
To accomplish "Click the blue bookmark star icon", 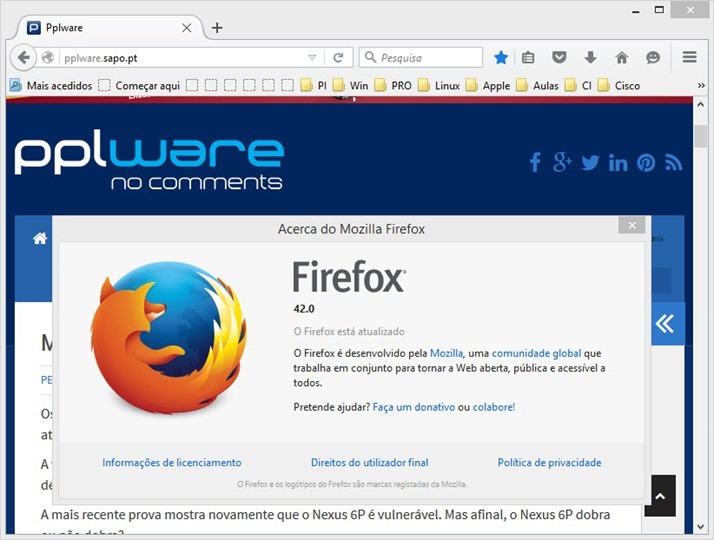I will 501,58.
